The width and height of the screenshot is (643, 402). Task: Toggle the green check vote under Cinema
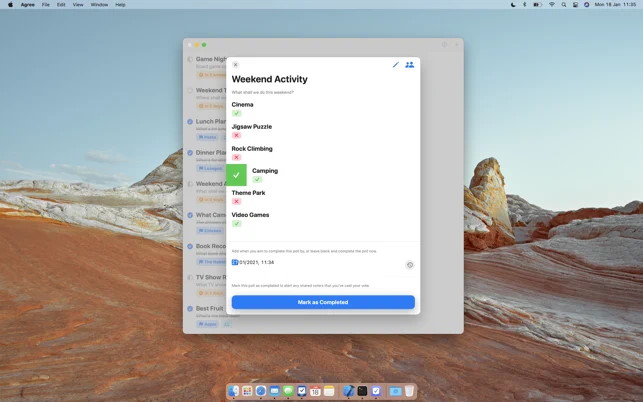click(237, 114)
